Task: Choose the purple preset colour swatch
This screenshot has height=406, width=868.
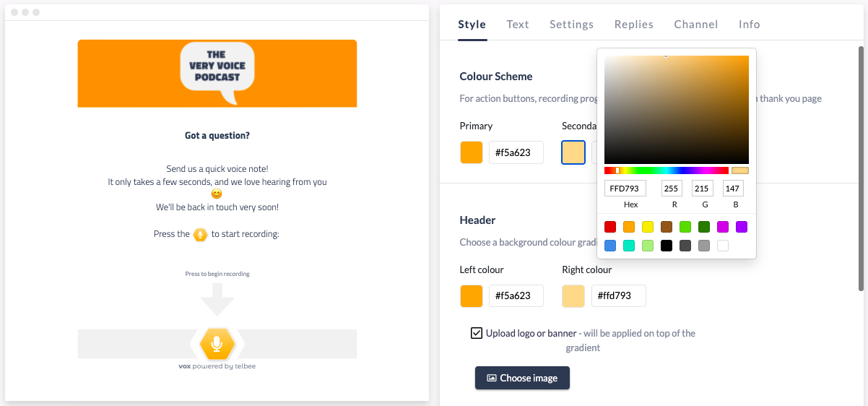Action: (x=742, y=227)
